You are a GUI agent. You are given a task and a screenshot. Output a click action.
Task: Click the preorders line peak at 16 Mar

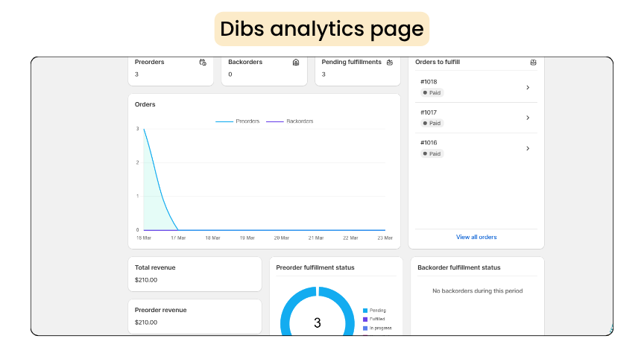pos(144,129)
